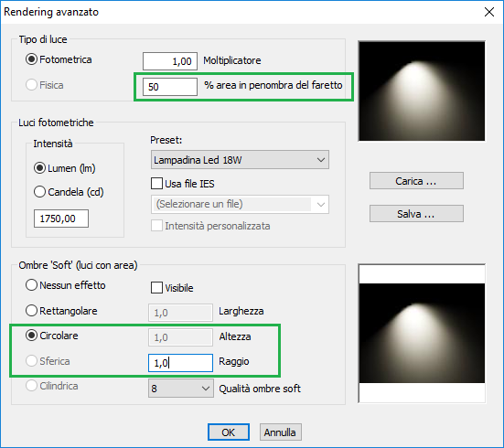Click the Larghezza value field
Screen dimensions: 504x448
click(x=180, y=313)
